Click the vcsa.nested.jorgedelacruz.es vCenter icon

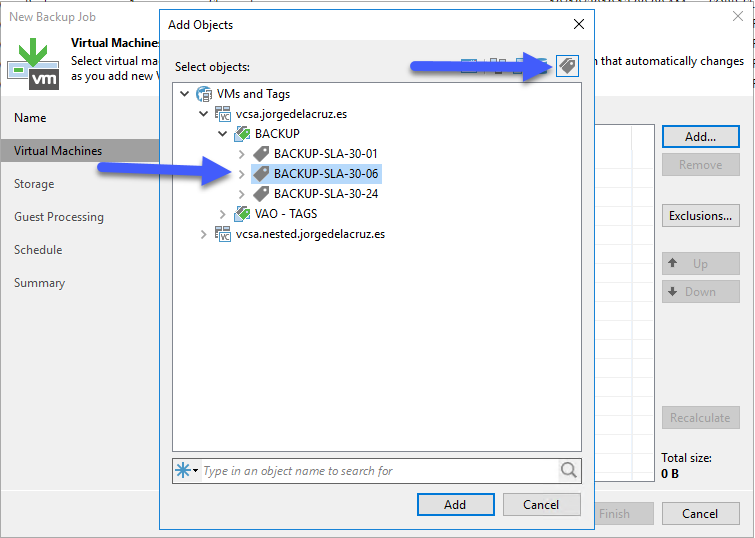tap(222, 234)
